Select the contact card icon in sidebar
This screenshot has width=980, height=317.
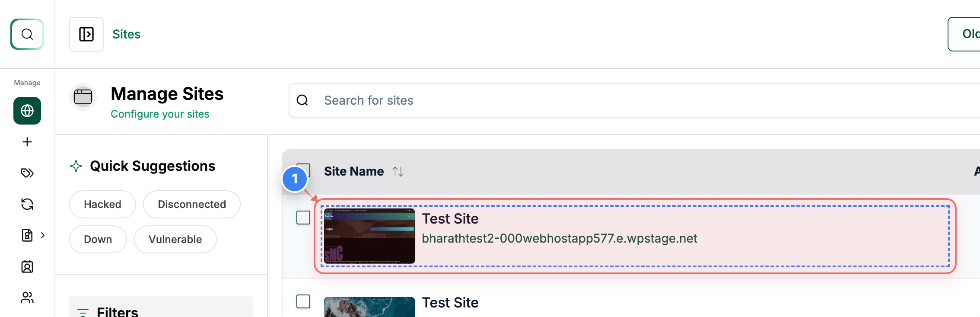[27, 267]
